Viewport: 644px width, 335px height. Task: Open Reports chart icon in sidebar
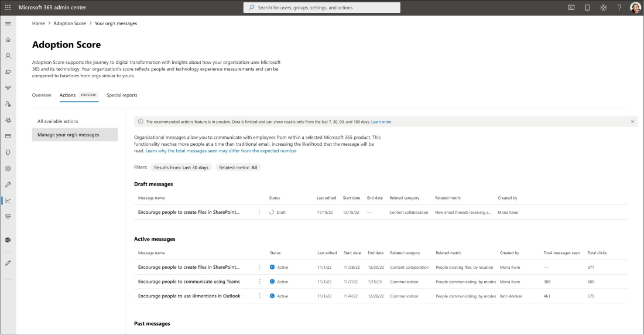pyautogui.click(x=8, y=200)
